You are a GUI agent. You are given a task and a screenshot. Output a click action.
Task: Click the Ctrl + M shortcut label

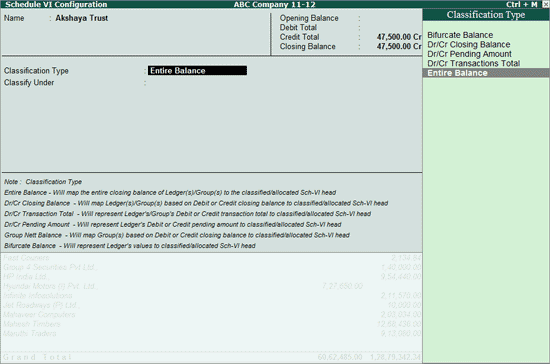[x=521, y=4]
